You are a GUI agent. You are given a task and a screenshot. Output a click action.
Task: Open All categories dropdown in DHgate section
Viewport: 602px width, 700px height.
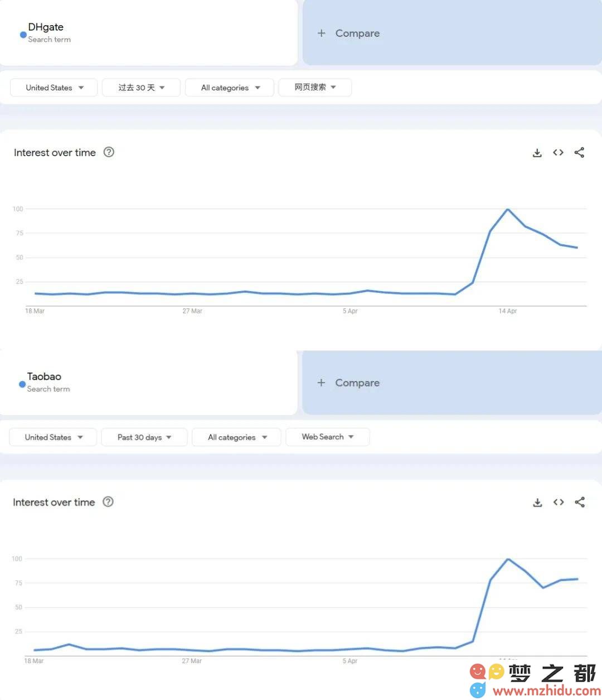(x=230, y=88)
